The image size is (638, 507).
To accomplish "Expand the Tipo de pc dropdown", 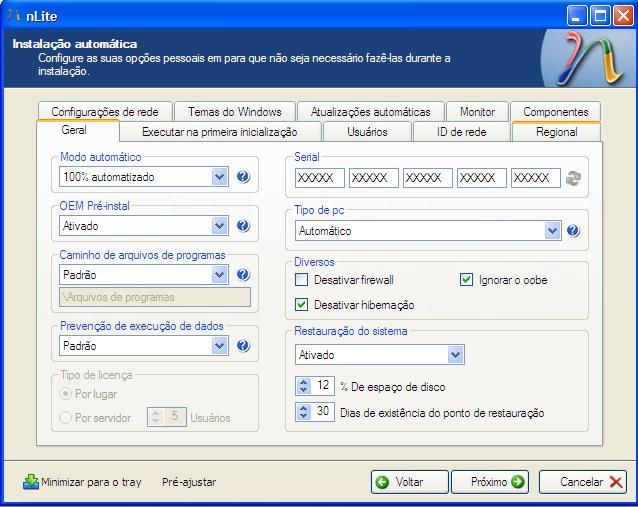I will [x=552, y=231].
